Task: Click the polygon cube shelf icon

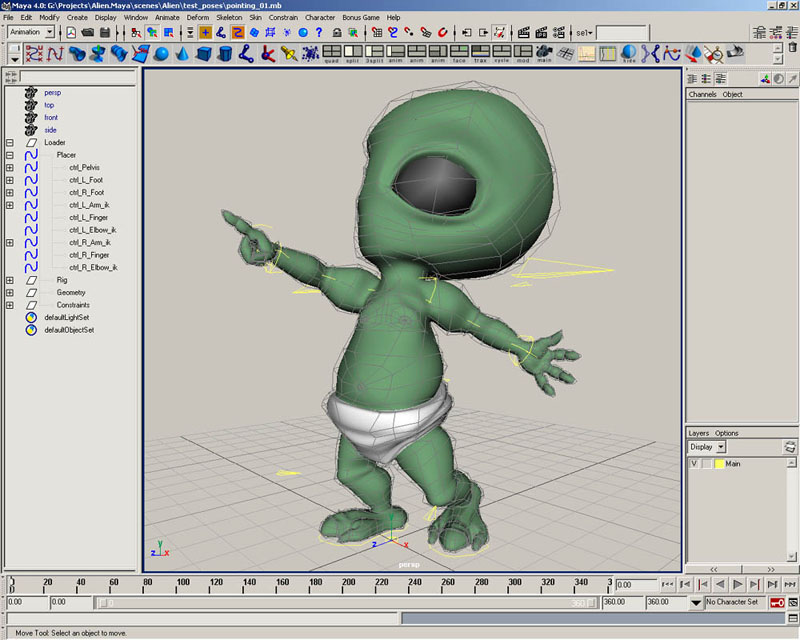Action: (x=205, y=52)
